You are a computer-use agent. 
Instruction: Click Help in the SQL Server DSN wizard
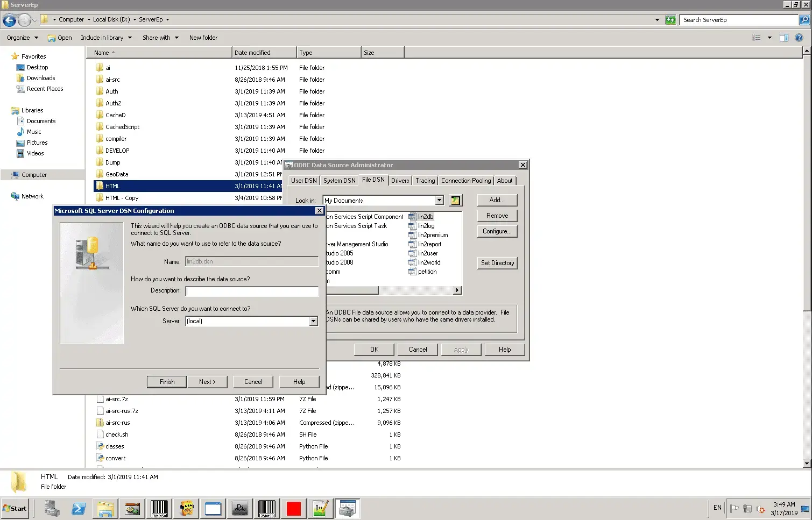coord(299,382)
